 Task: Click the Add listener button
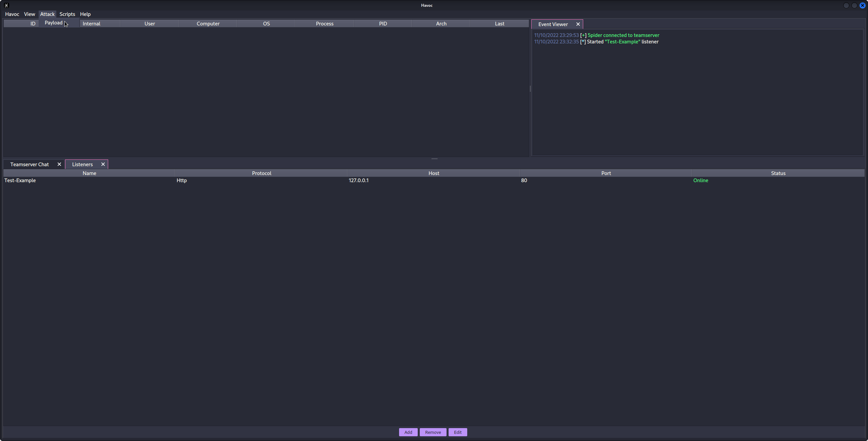coord(408,432)
